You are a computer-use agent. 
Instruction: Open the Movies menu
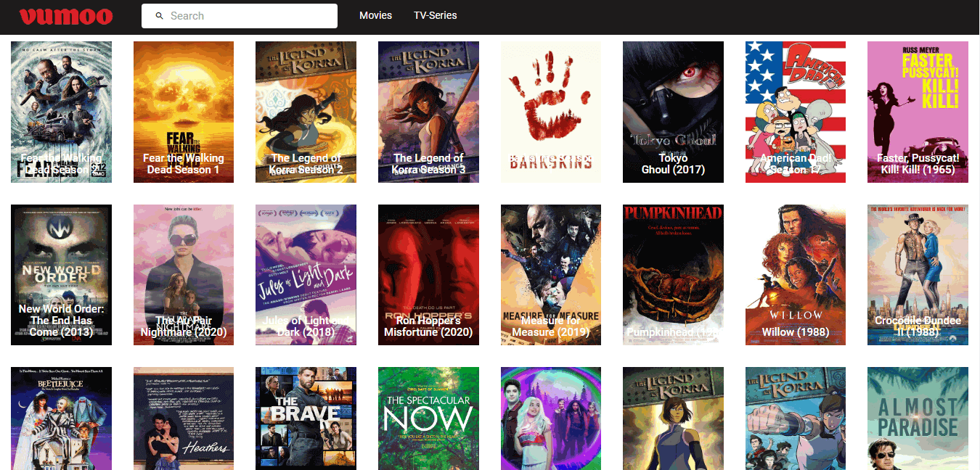(375, 15)
